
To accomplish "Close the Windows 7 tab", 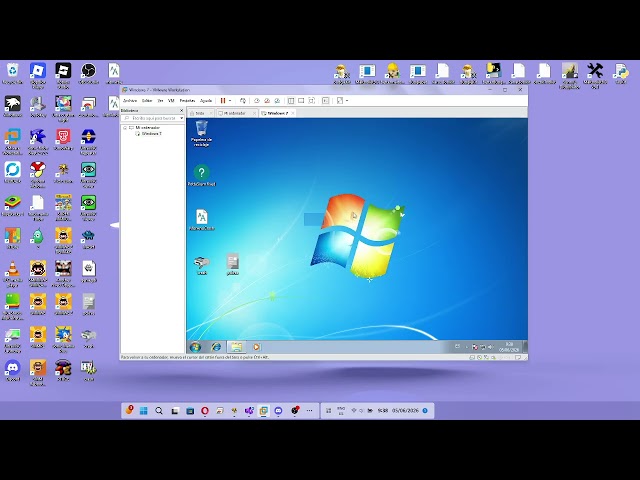I will pos(293,113).
